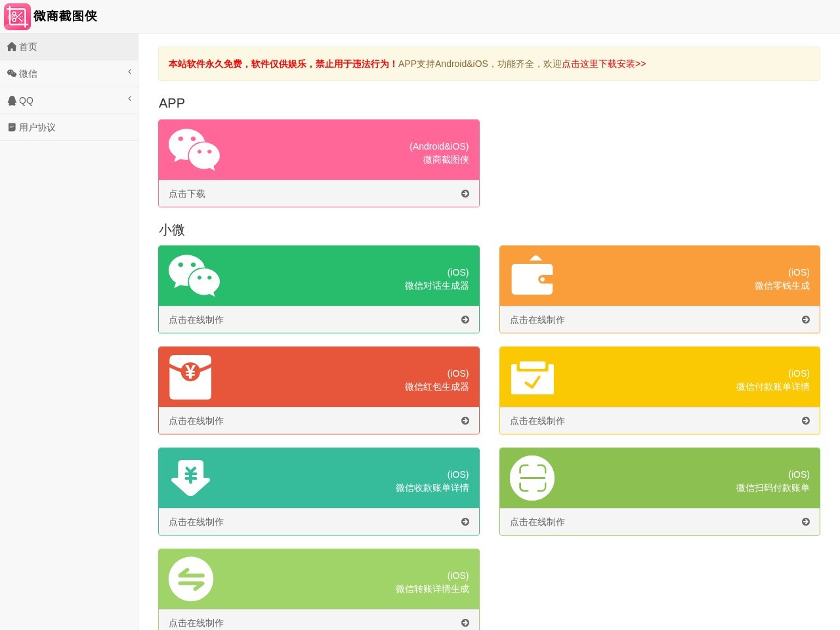Click 点击下载 under the 微商截图侠 card
The height and width of the screenshot is (630, 840).
[187, 194]
